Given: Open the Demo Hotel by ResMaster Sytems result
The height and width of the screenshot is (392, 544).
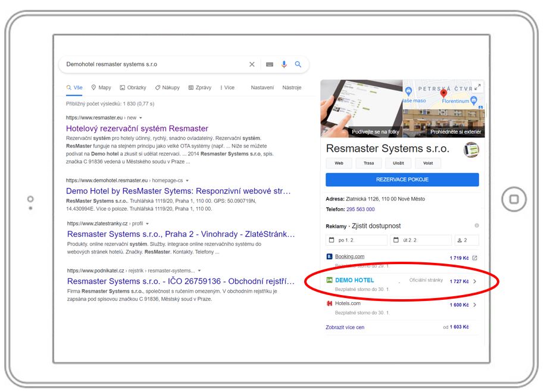Looking at the screenshot, I should tap(179, 191).
